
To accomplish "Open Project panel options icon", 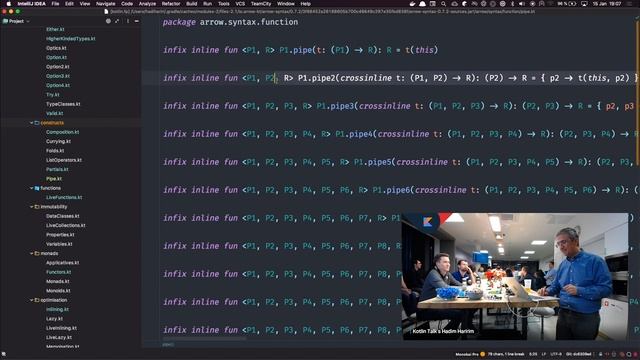I will [x=128, y=21].
